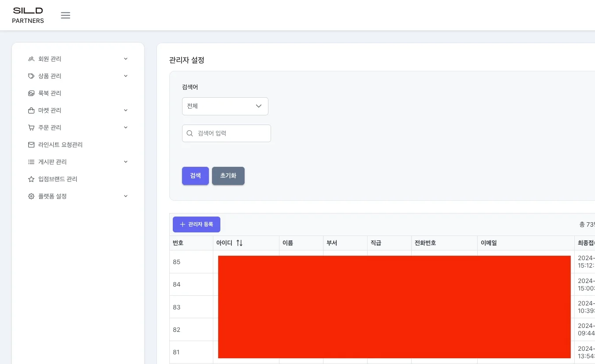
Task: Click the 룩북 관리 image icon
Action: click(x=31, y=93)
